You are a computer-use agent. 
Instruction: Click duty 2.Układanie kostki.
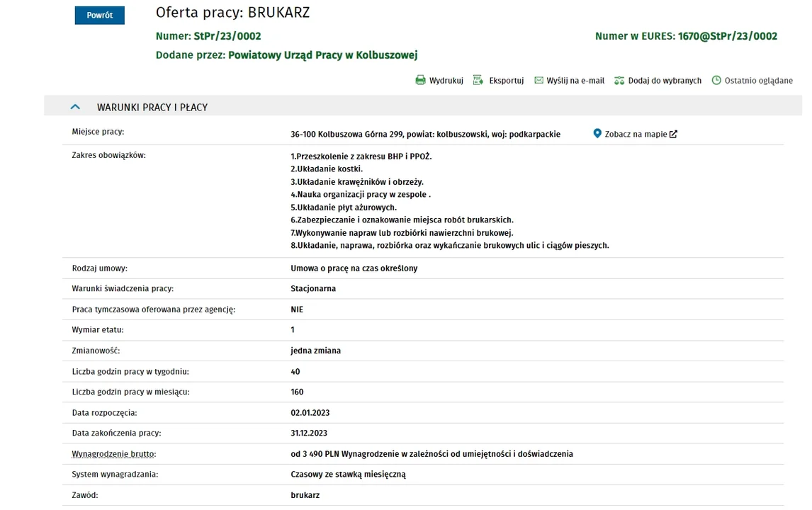click(x=327, y=169)
